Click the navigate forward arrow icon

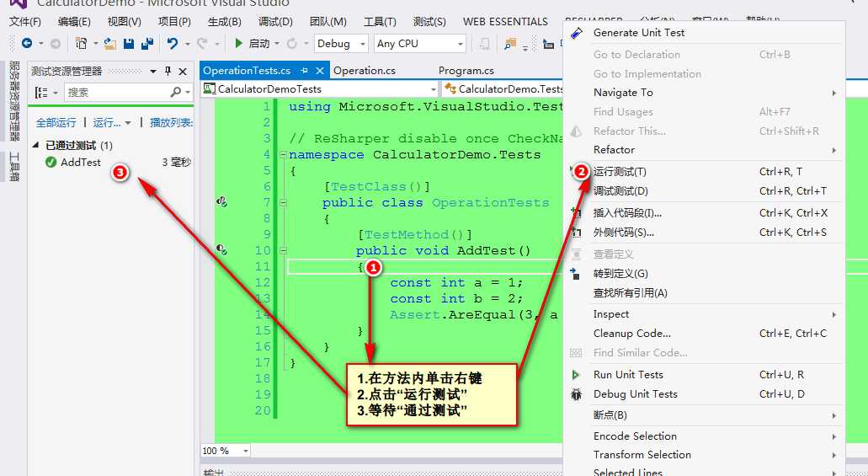(56, 43)
